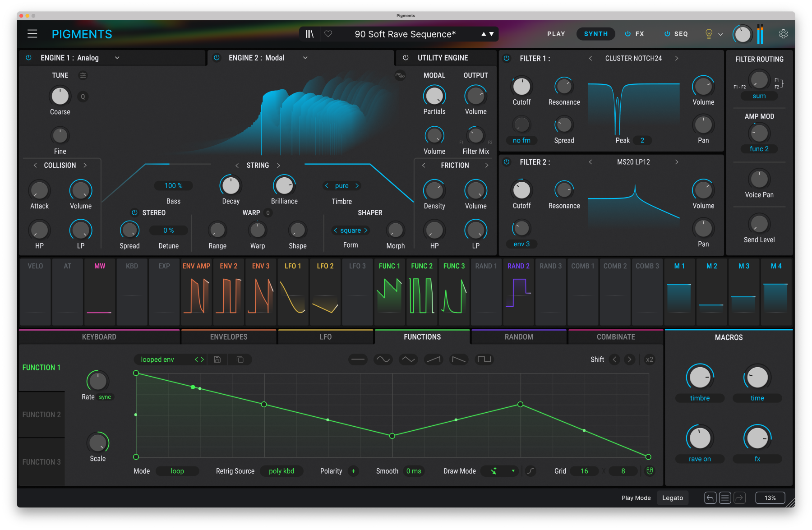The image size is (812, 530).
Task: Select the sine wave shape preset icon
Action: click(383, 359)
